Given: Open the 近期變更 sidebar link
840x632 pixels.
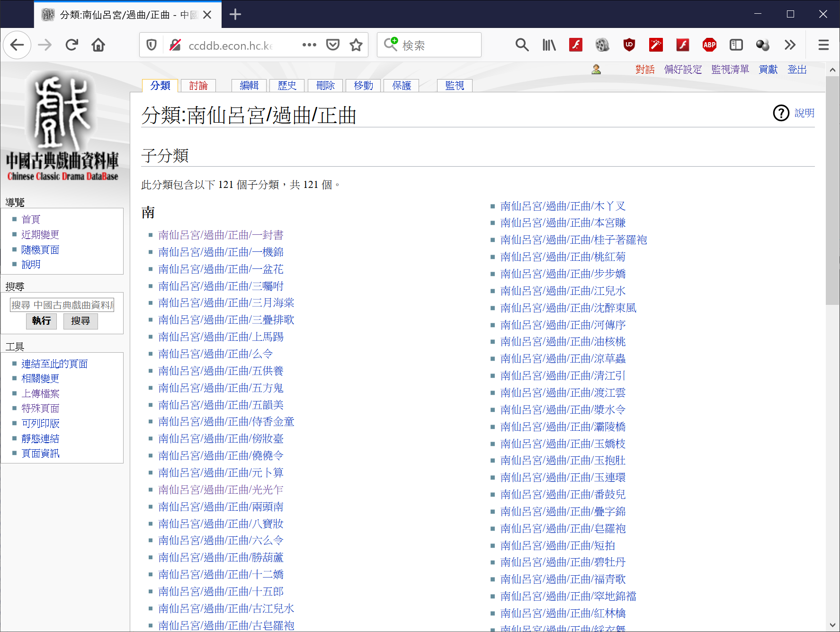Looking at the screenshot, I should click(x=40, y=235).
